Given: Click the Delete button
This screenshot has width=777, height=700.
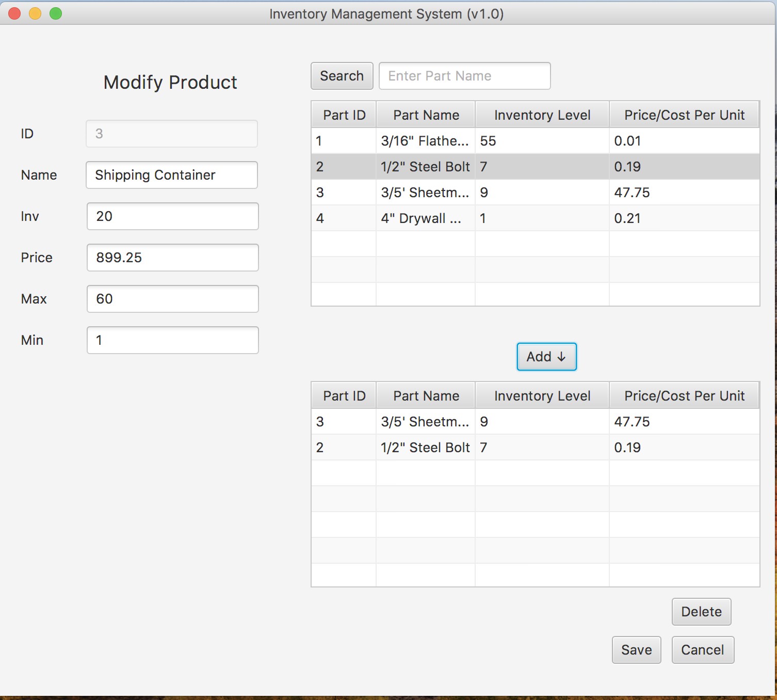Looking at the screenshot, I should click(701, 612).
